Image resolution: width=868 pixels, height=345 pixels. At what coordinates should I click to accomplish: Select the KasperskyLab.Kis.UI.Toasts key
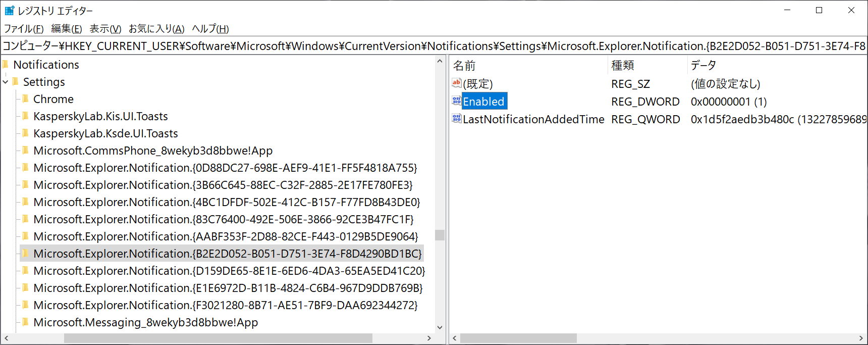pos(100,116)
